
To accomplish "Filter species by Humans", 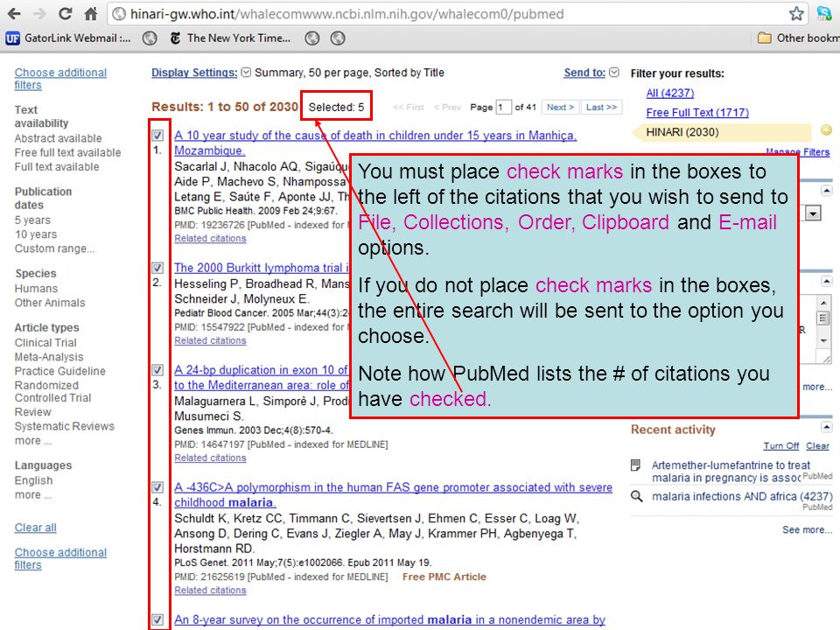I will pos(36,288).
